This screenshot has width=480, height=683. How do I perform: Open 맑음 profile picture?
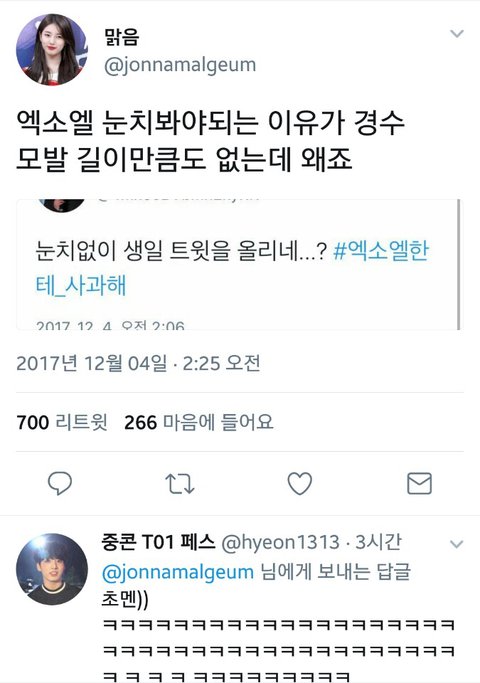click(x=52, y=49)
